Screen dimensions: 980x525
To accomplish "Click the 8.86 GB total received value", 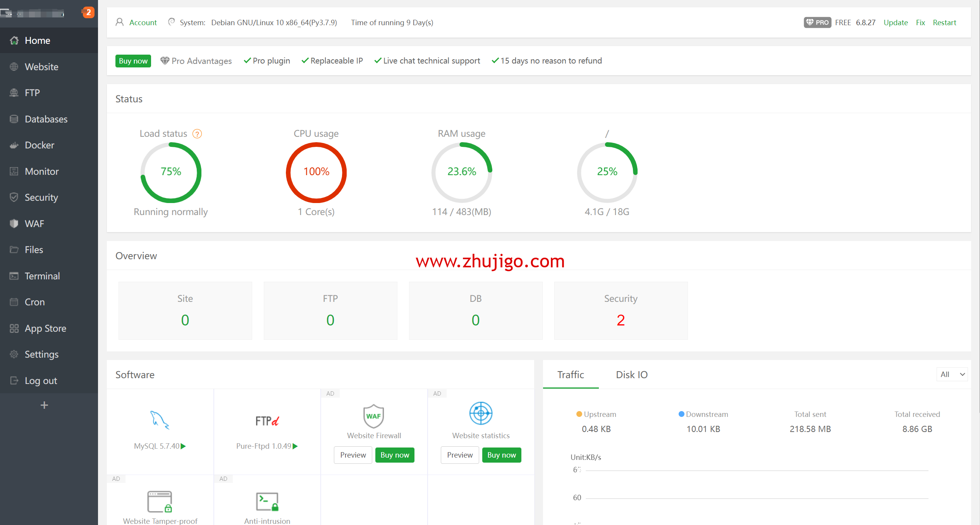I will point(917,429).
